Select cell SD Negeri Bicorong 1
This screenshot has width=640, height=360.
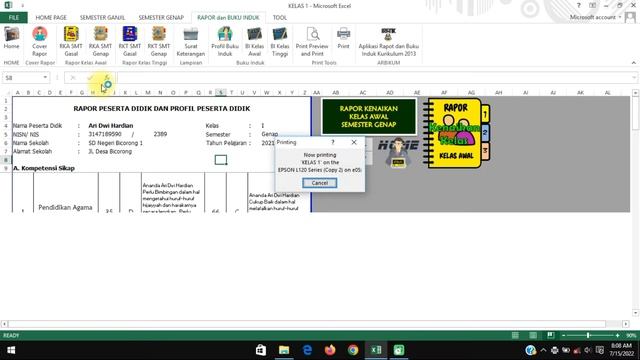(x=116, y=143)
